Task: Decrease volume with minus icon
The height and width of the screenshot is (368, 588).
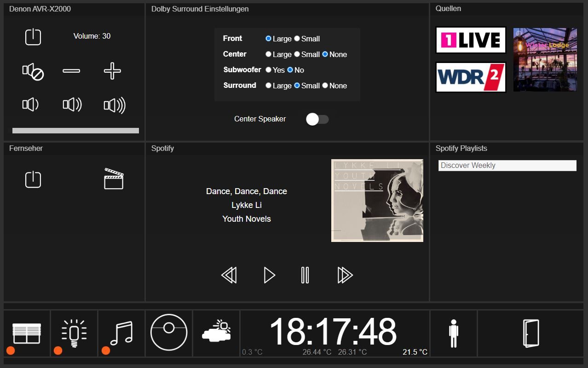Action: (71, 71)
